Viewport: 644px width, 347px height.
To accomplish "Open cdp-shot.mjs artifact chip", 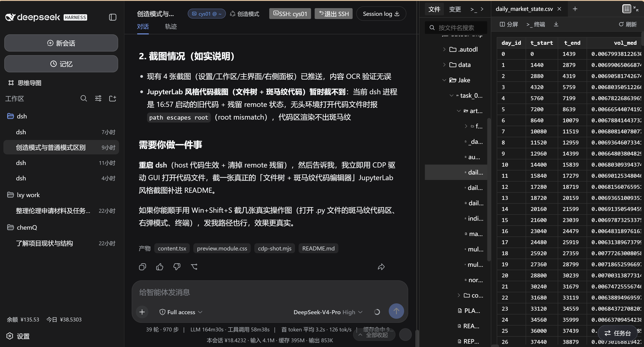I will [274, 248].
